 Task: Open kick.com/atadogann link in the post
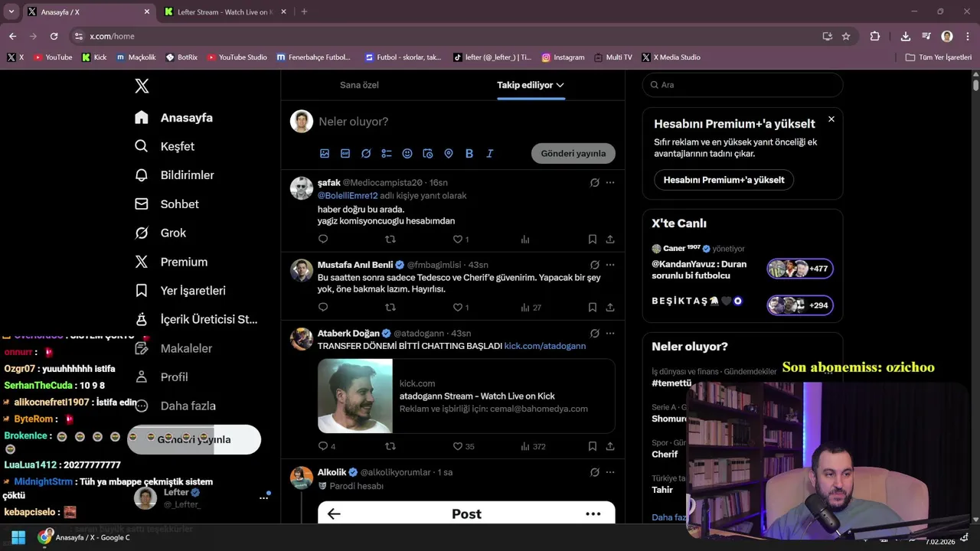[x=545, y=346]
